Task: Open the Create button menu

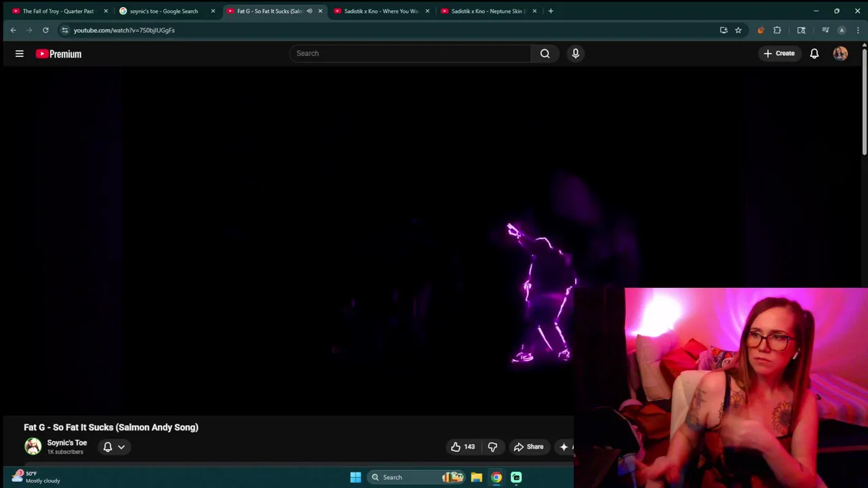Action: (x=778, y=54)
